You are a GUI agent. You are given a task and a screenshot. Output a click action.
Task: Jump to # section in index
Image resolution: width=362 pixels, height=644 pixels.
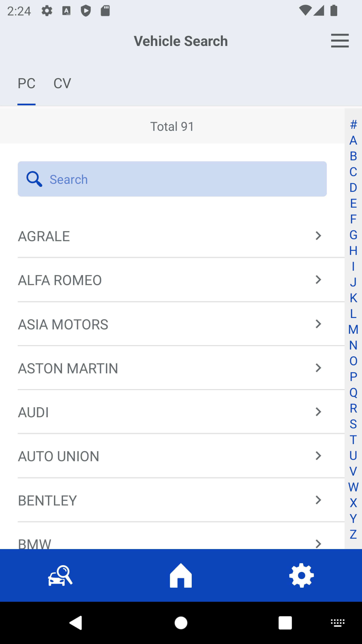[353, 124]
